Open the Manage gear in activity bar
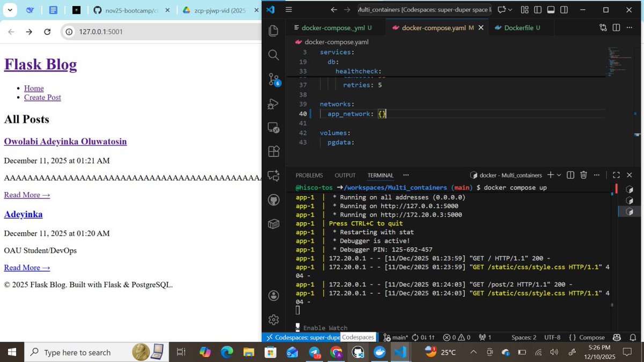The width and height of the screenshot is (644, 362). coord(274,320)
